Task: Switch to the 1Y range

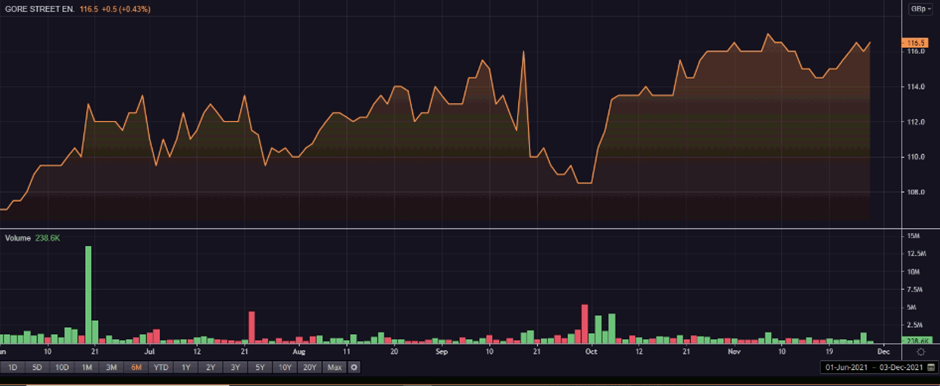Action: click(x=186, y=367)
